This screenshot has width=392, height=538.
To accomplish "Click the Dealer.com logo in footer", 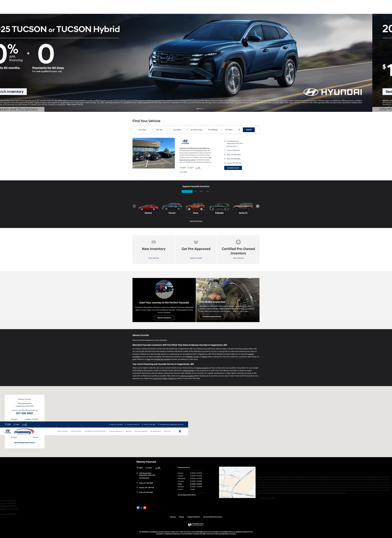I will click(196, 524).
